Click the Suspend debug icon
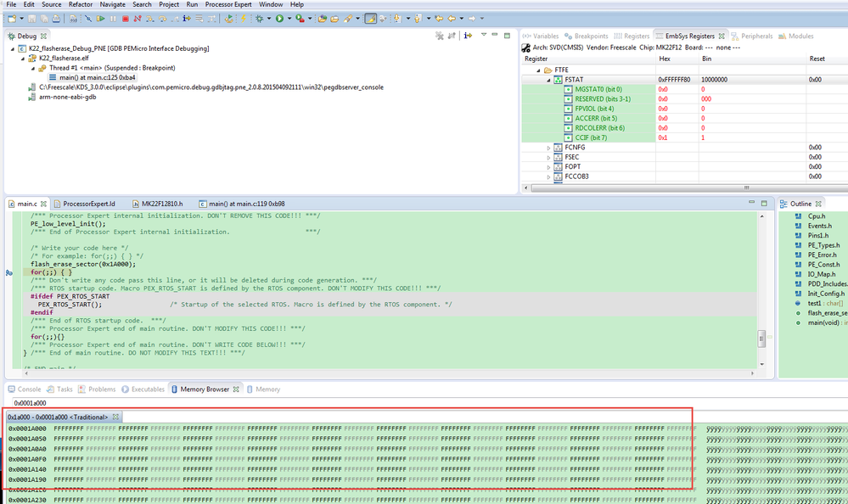Viewport: 848px width, 504px height. [113, 19]
